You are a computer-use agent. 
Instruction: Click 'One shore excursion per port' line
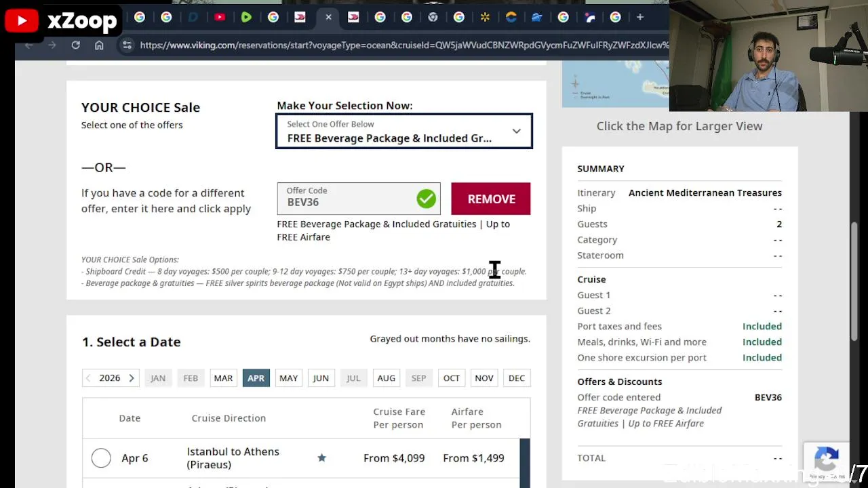[642, 357]
